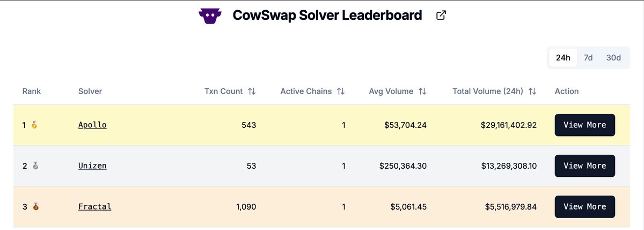Click the silver medal icon for rank 2
The width and height of the screenshot is (644, 230).
click(x=34, y=166)
